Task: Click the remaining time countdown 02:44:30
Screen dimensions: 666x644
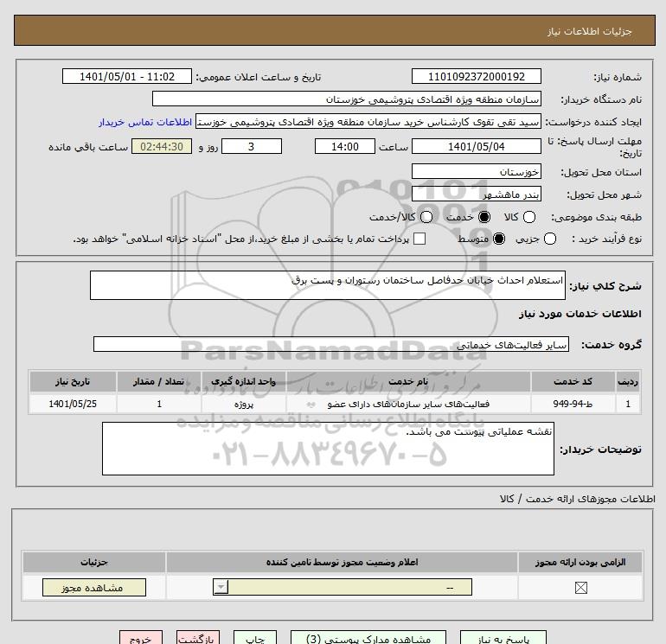Action: pyautogui.click(x=162, y=146)
